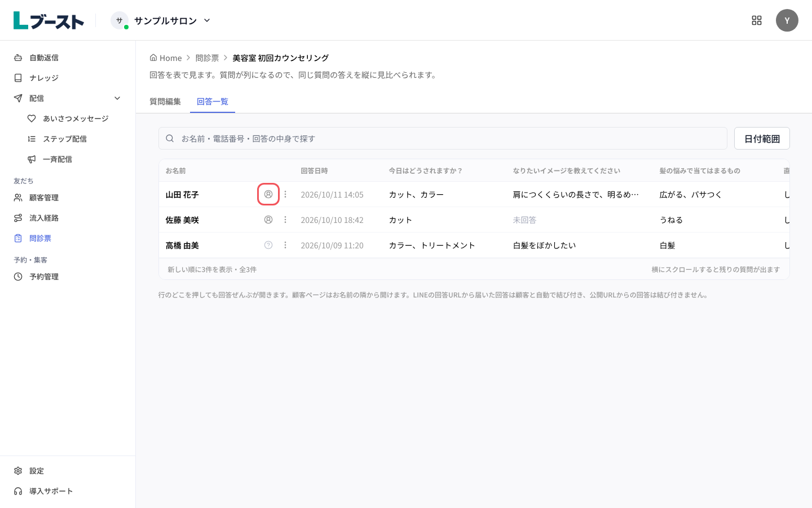Click the 未回答 cell
The width and height of the screenshot is (812, 508).
[x=524, y=220]
